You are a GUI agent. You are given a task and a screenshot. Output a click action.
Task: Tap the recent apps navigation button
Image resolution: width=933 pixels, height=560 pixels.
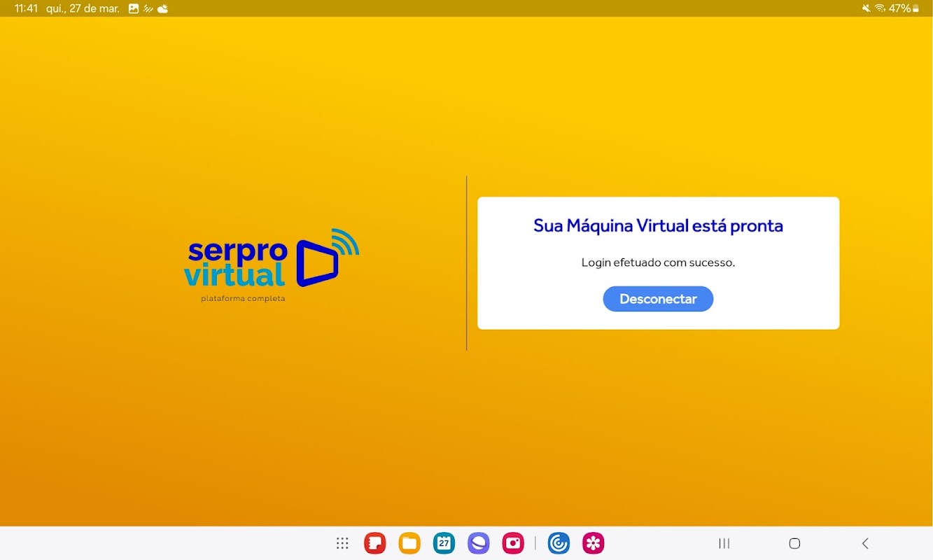coord(724,543)
